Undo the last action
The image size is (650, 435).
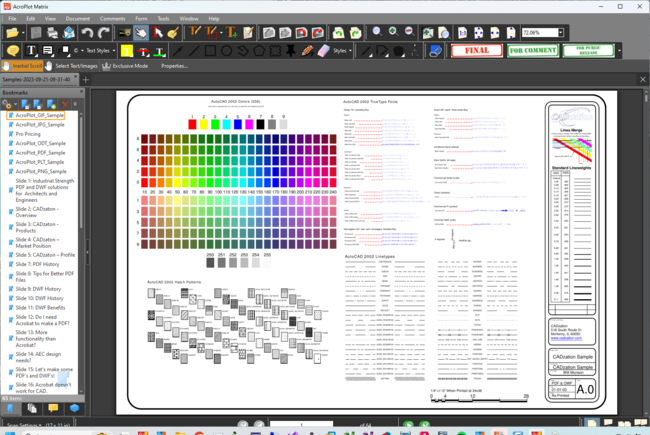(87, 33)
